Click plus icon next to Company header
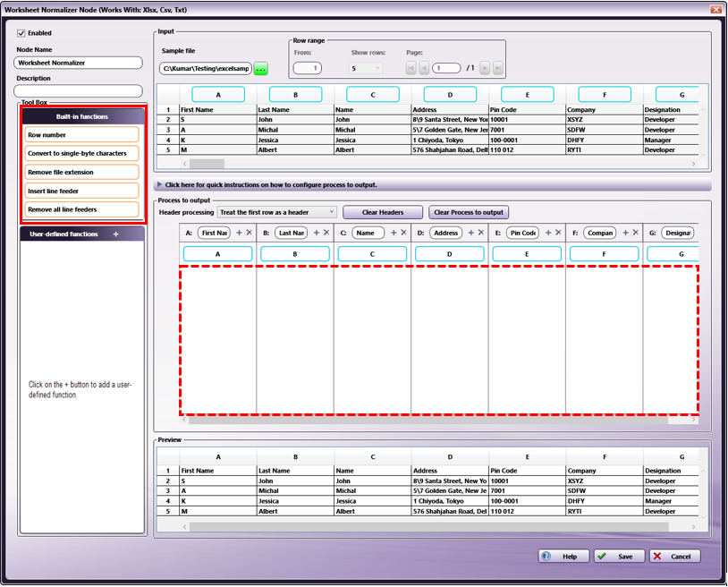728x587 pixels. pyautogui.click(x=625, y=233)
